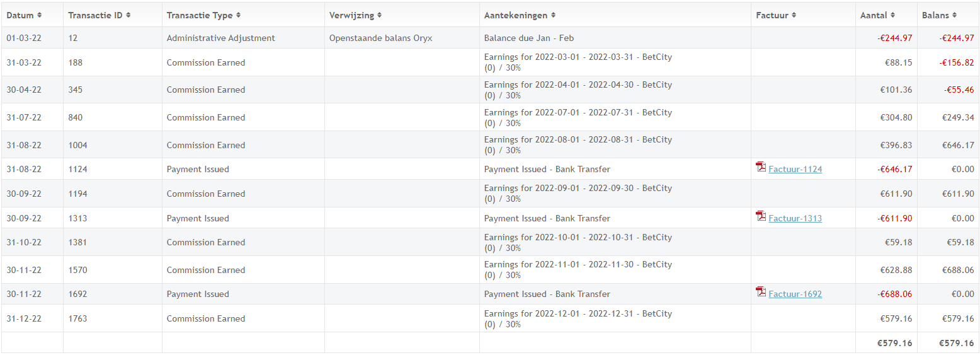Image resolution: width=980 pixels, height=355 pixels.
Task: Select the Administrative Adjustment transaction row
Action: click(x=490, y=38)
